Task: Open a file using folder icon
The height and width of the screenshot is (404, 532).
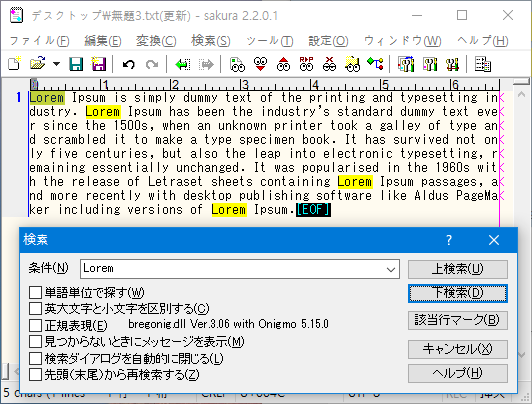Action: (38, 64)
